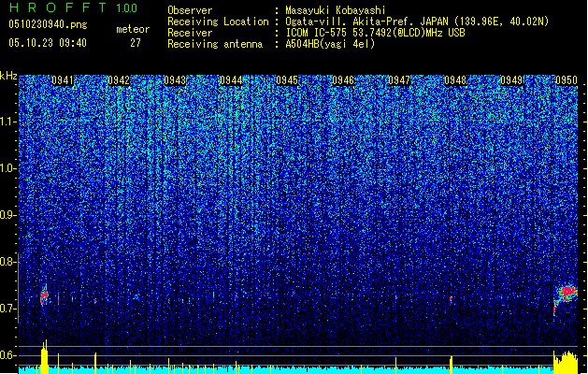Click the 0947 time marker
588x374 pixels.
pyautogui.click(x=399, y=80)
